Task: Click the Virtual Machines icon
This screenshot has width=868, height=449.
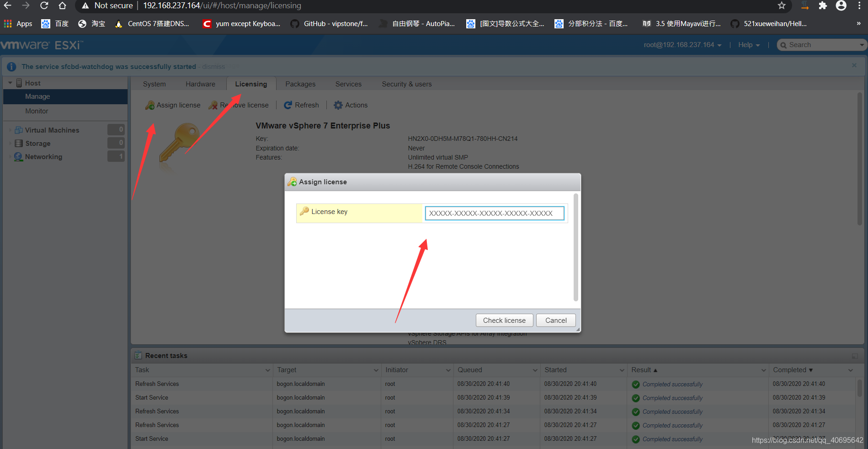Action: 19,130
